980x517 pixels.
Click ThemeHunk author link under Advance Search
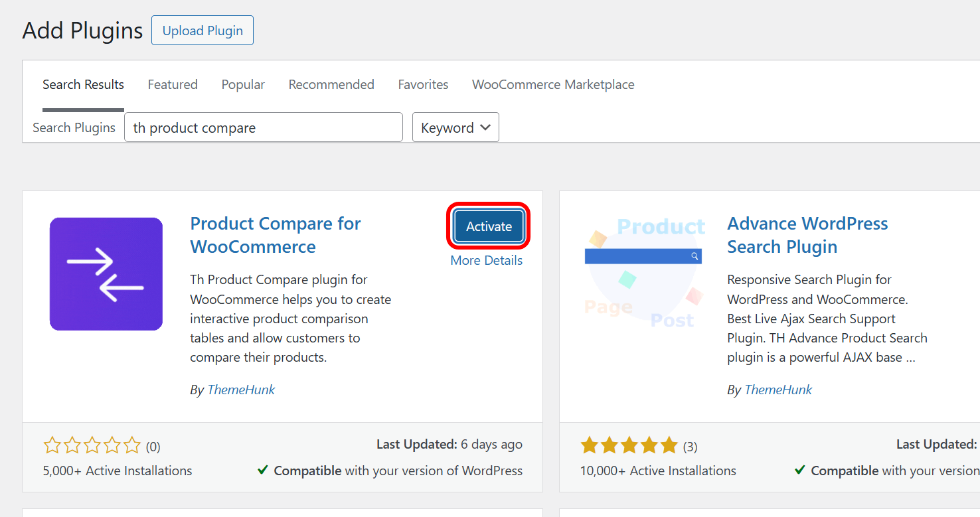(778, 390)
